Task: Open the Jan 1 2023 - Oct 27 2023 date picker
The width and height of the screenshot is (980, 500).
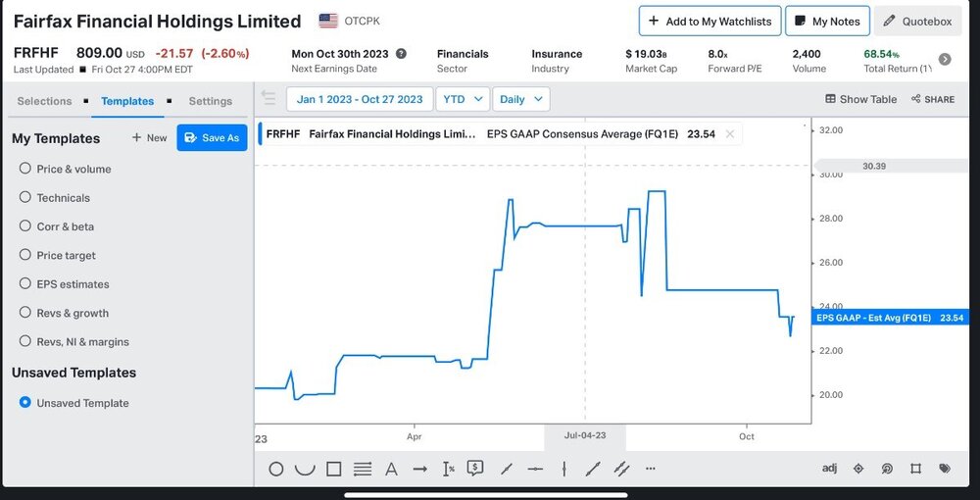Action: tap(360, 99)
